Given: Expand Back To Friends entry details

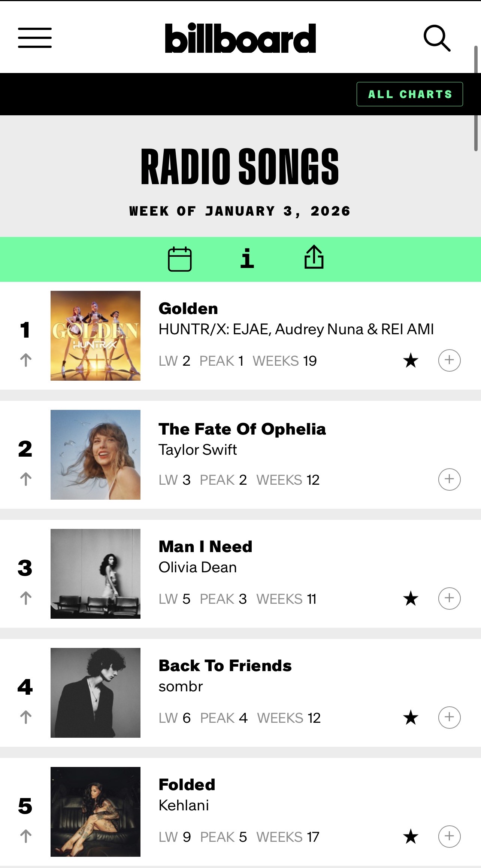Looking at the screenshot, I should click(x=449, y=718).
